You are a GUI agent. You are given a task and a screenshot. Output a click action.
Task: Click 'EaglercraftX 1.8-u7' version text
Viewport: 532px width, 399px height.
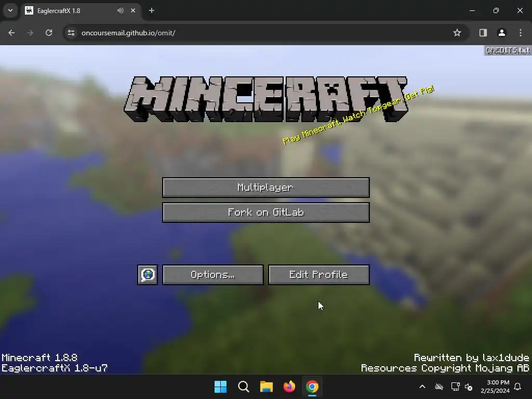[x=54, y=368]
